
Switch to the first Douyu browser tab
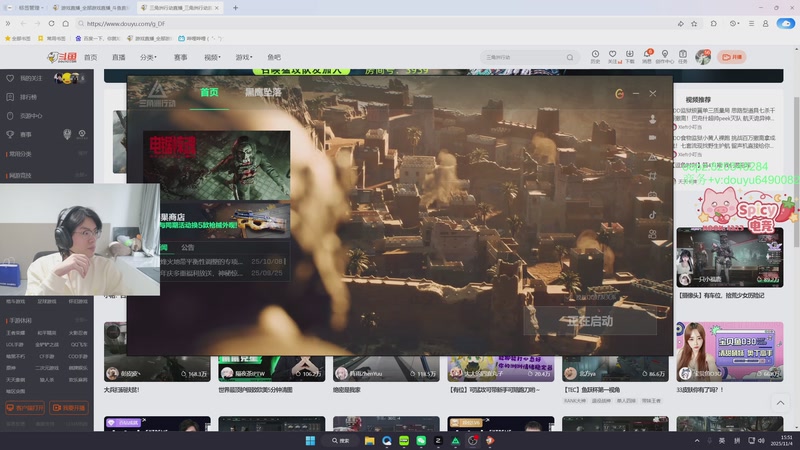tap(91, 8)
